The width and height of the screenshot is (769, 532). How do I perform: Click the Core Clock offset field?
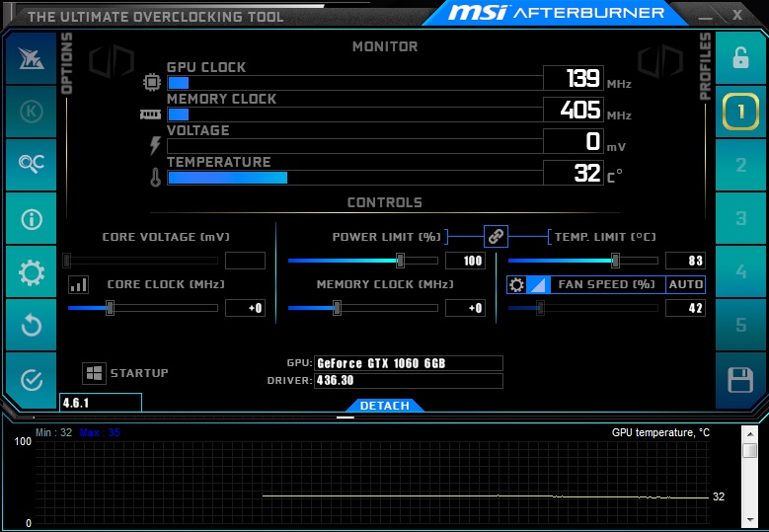(245, 308)
